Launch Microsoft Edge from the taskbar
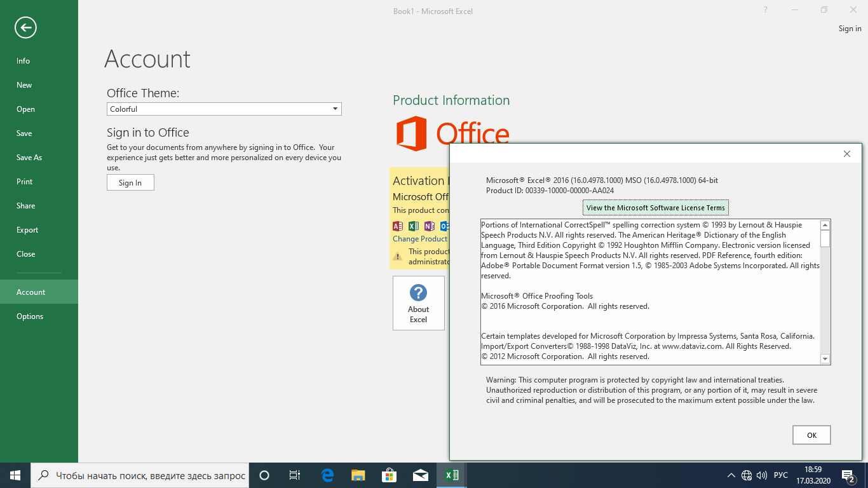 (x=327, y=475)
